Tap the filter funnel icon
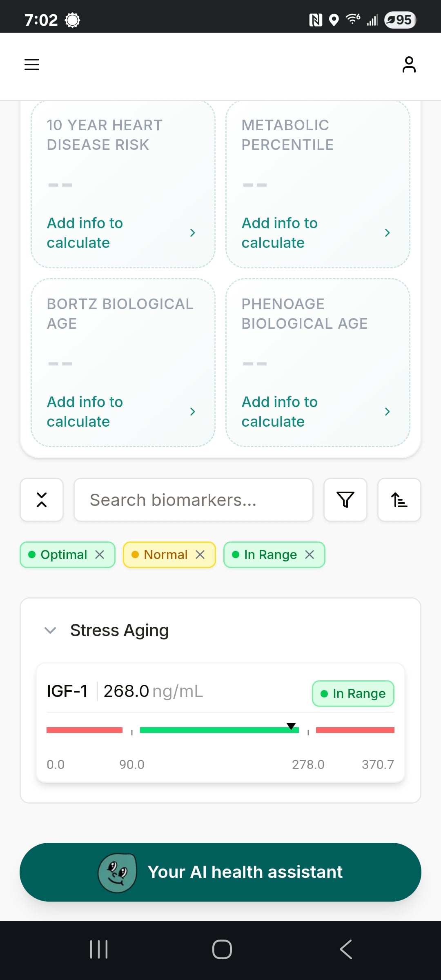 coord(345,500)
